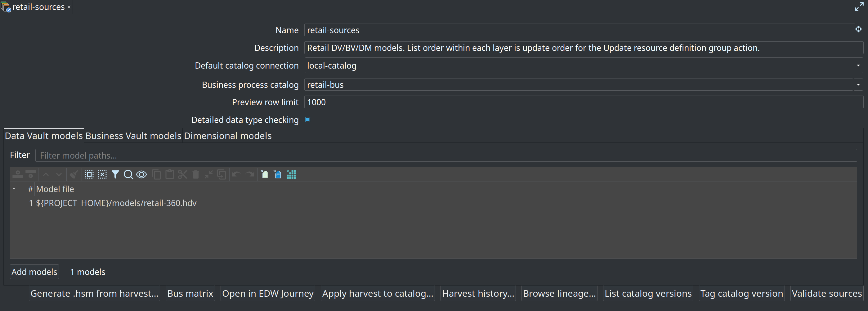Click the import from text file icon
Image resolution: width=868 pixels, height=311 pixels.
coord(278,174)
